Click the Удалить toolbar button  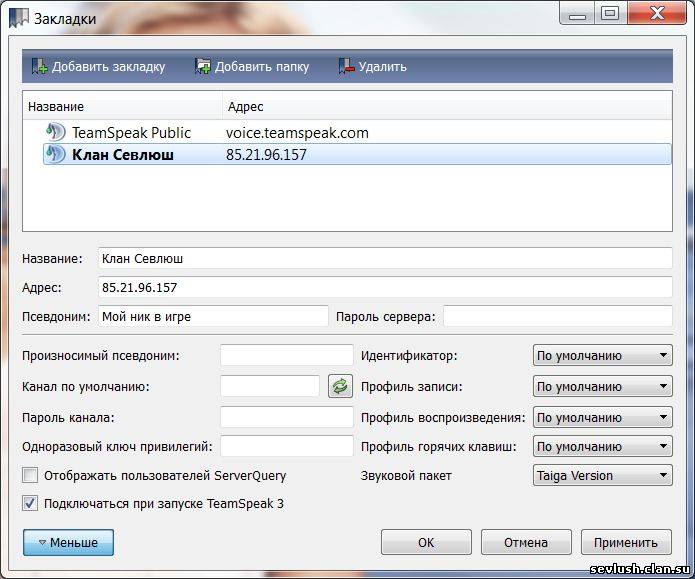click(372, 67)
